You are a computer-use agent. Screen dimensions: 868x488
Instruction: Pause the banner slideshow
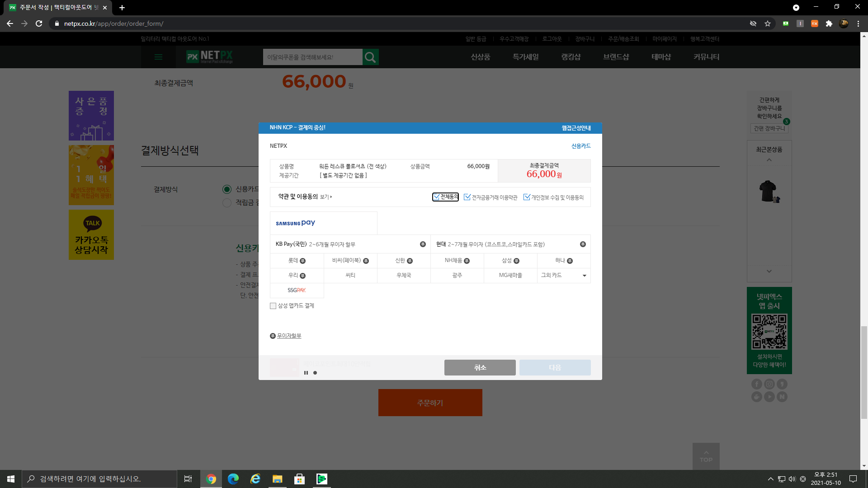306,373
